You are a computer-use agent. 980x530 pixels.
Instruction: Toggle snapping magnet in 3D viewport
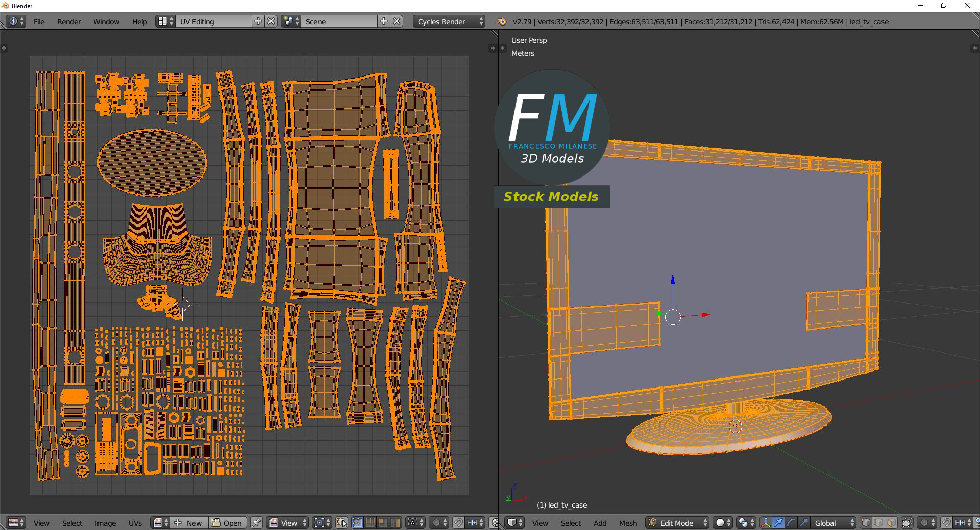(946, 523)
